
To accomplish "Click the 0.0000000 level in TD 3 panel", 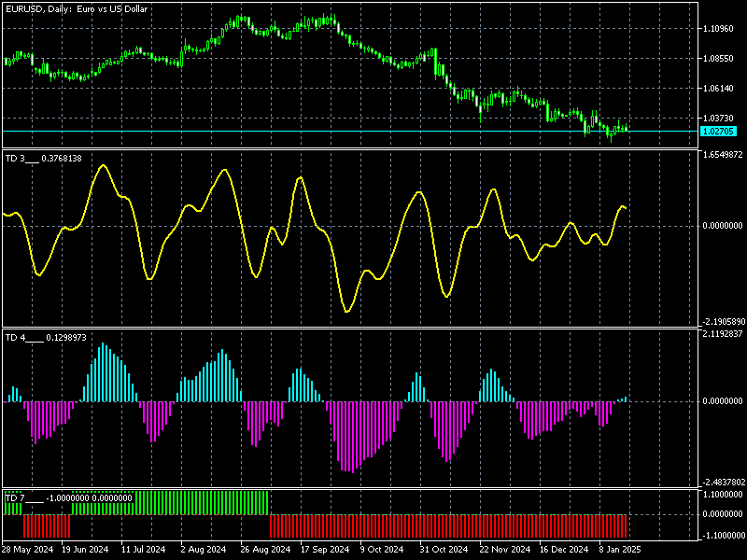I will coord(722,226).
